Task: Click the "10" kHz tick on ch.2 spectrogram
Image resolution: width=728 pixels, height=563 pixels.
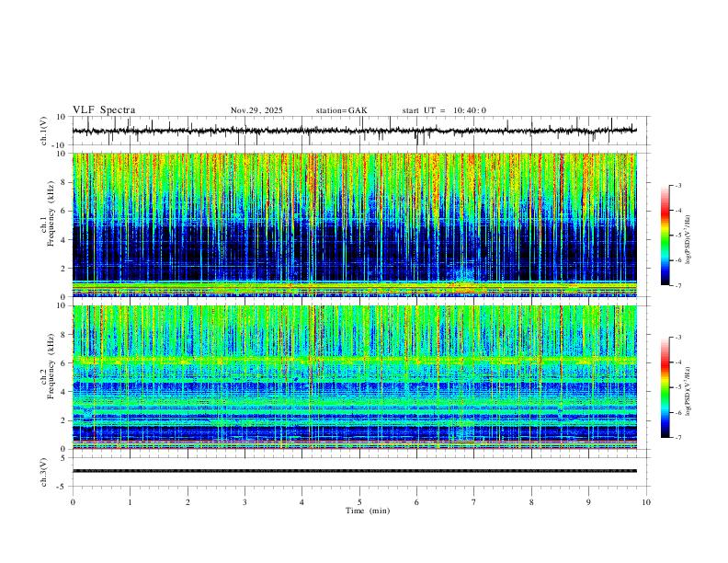Action: click(61, 305)
